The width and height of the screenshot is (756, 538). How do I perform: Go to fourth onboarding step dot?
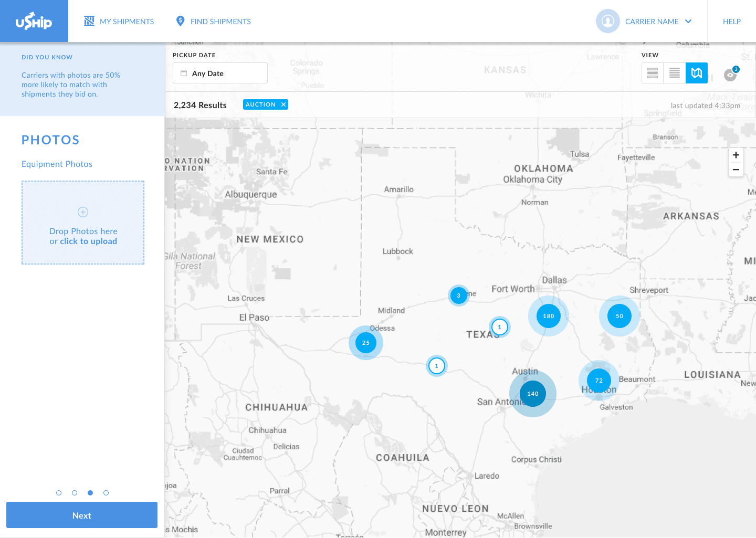[x=106, y=493]
